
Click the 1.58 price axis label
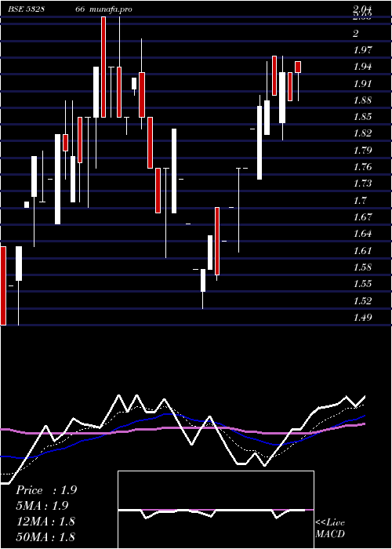point(362,267)
